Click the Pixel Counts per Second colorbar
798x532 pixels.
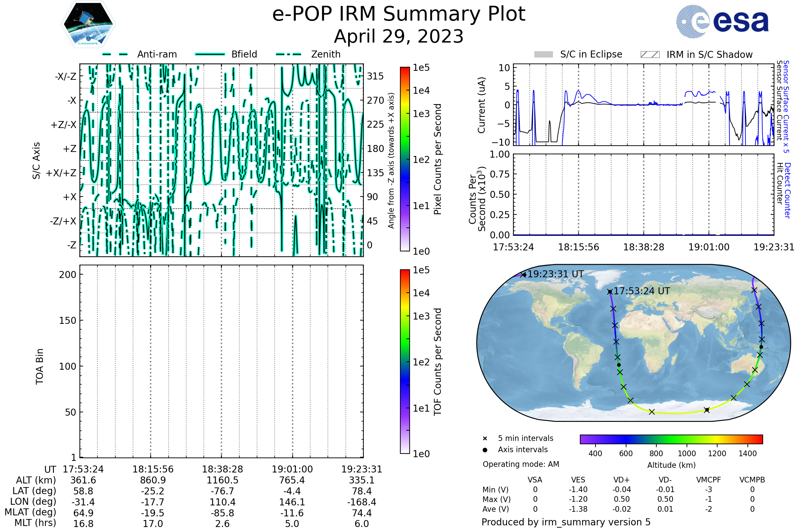[x=405, y=159]
